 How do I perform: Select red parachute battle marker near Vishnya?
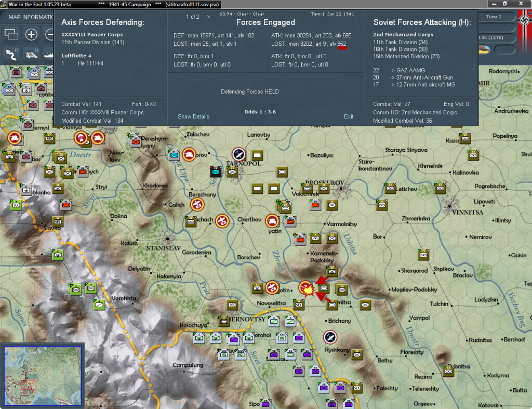coord(81,138)
